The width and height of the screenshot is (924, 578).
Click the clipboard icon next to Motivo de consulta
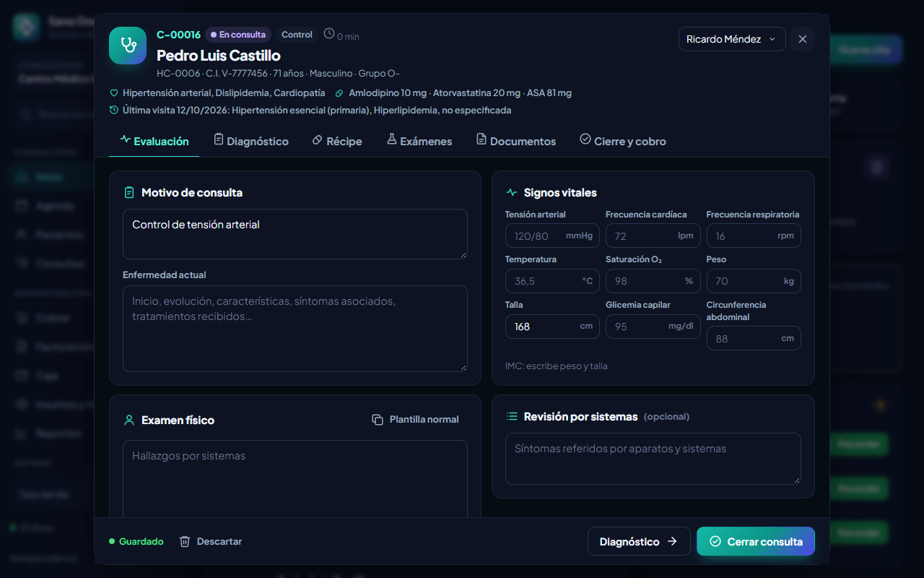click(x=129, y=193)
